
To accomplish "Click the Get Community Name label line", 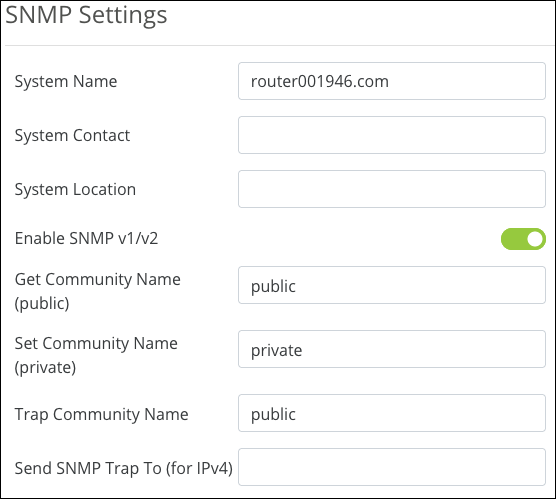I will 98,280.
